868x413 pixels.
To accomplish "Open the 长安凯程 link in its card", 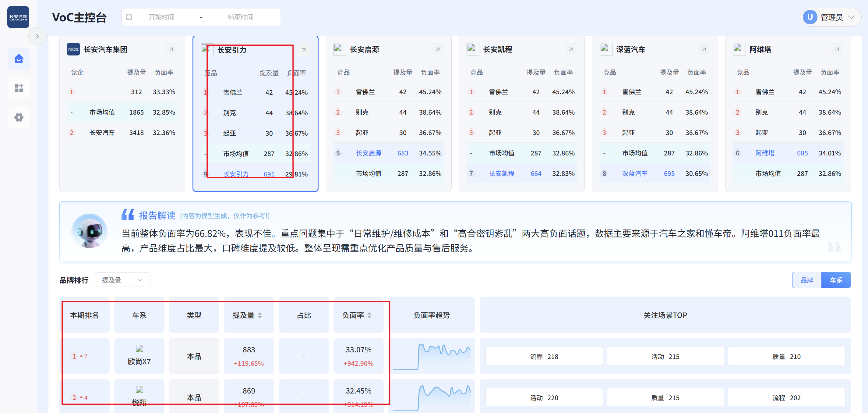I will [x=502, y=174].
